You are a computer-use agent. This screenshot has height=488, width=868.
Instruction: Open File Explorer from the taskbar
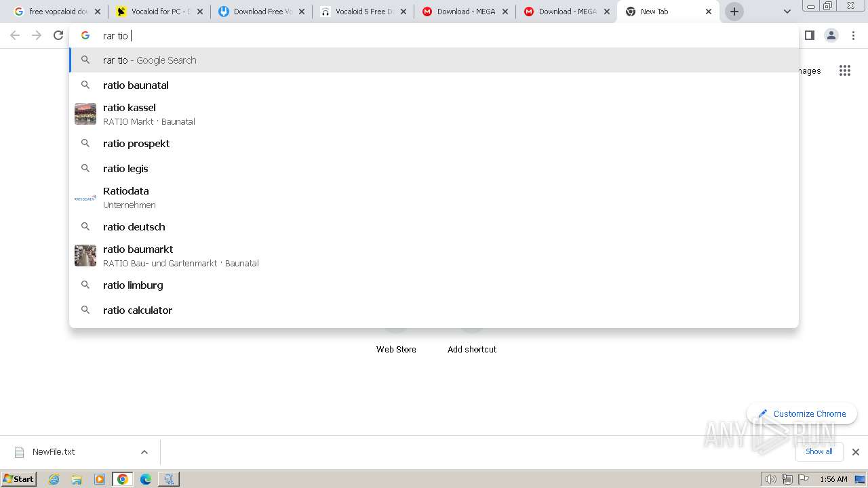77,479
